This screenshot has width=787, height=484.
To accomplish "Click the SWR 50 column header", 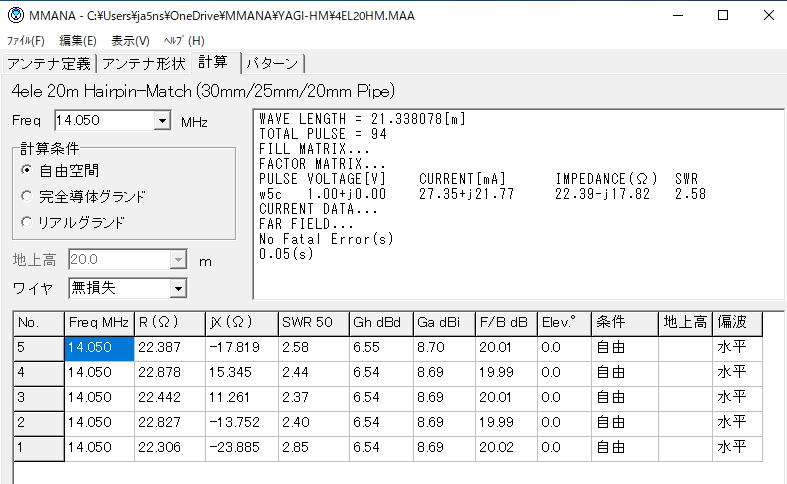I will coord(312,324).
